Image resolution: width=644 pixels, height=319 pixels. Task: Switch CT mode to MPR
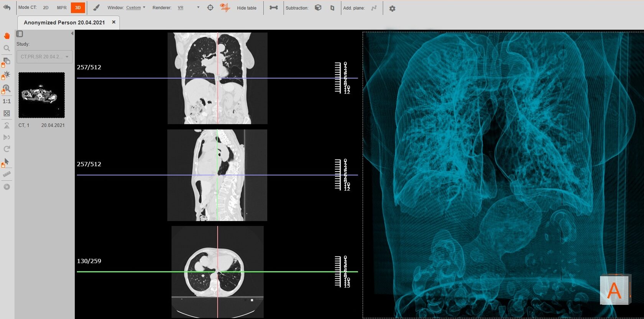pyautogui.click(x=62, y=8)
